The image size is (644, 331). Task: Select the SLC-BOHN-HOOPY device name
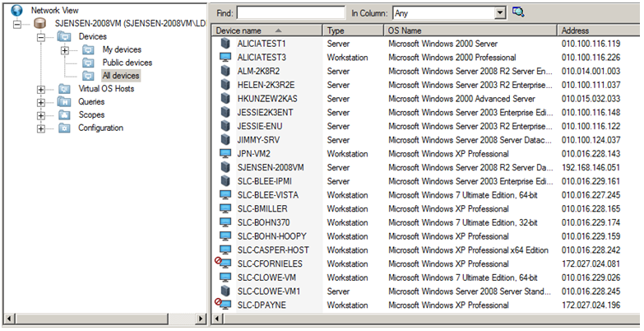click(x=272, y=236)
